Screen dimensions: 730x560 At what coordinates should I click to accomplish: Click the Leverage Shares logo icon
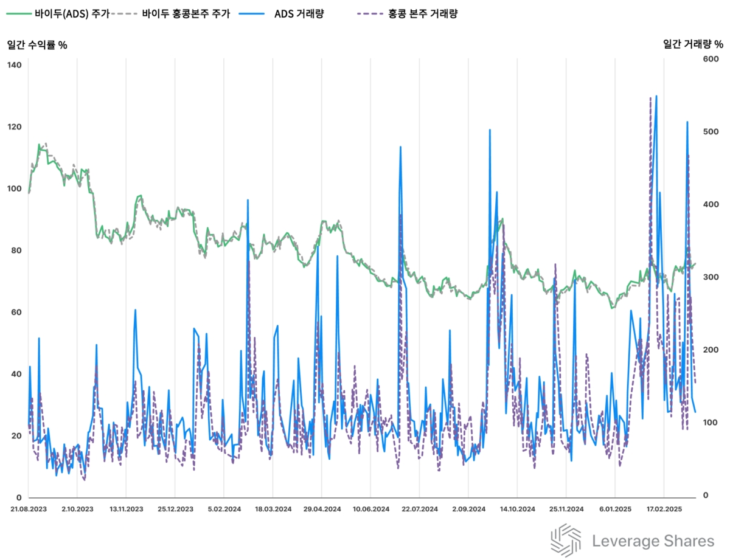[566, 540]
